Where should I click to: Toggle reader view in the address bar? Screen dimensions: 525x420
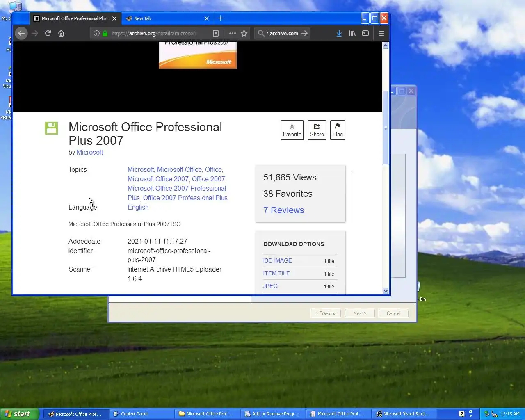click(x=216, y=33)
